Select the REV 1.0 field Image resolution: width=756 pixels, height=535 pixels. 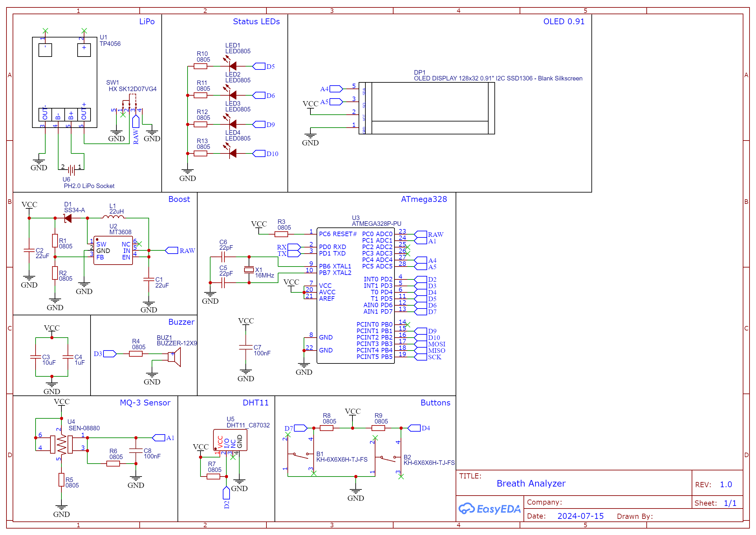725,485
